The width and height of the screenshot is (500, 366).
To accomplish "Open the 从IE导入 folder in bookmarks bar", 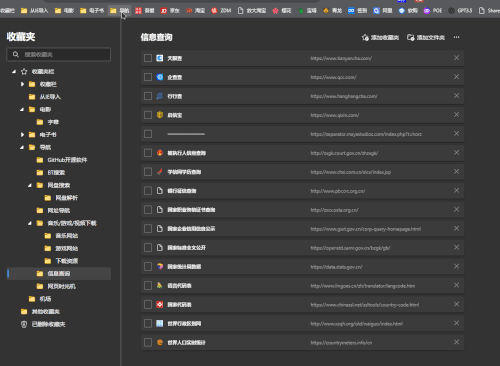I will [x=34, y=11].
